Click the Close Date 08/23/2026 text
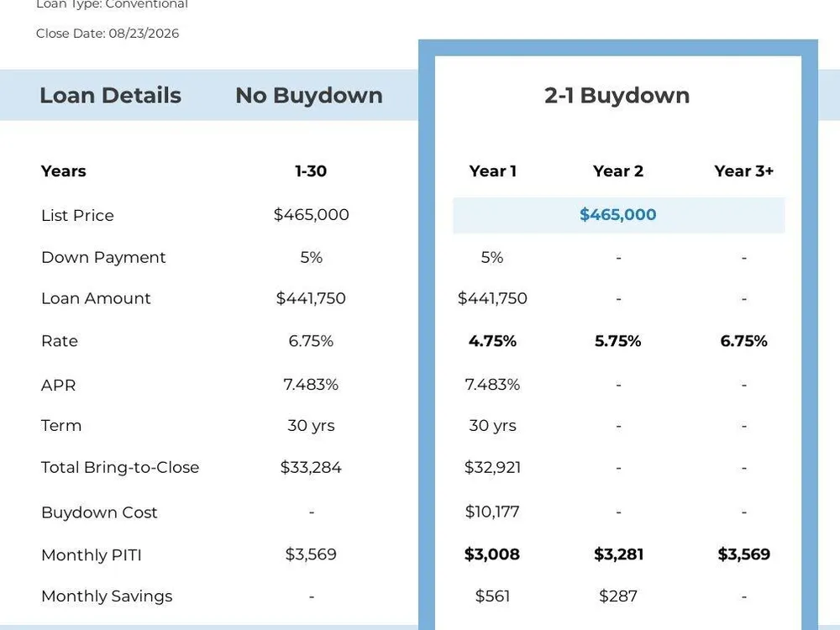The width and height of the screenshot is (840, 630). (108, 34)
